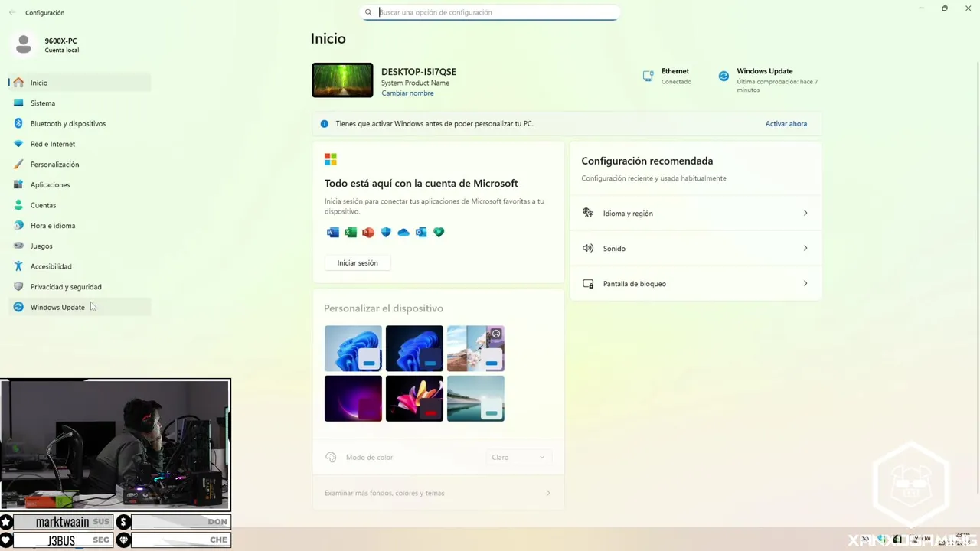This screenshot has height=551, width=980.
Task: Expand Examinar más fondos chevron
Action: click(x=548, y=493)
